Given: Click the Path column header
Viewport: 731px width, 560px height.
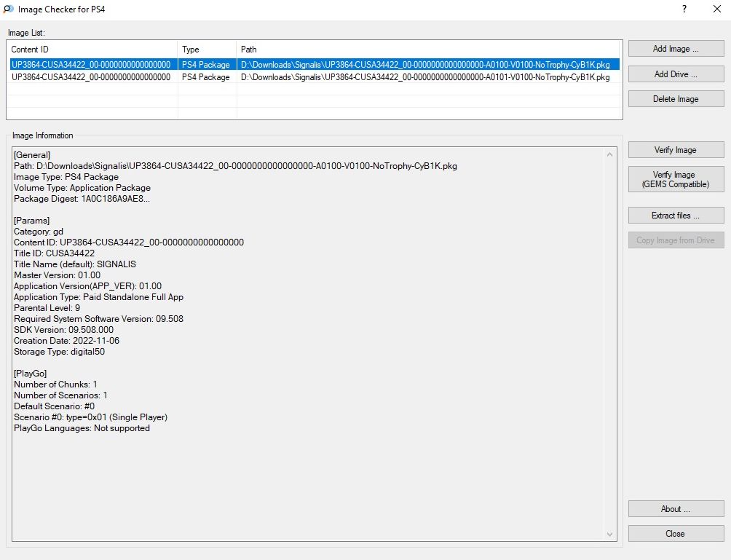Looking at the screenshot, I should (x=430, y=50).
